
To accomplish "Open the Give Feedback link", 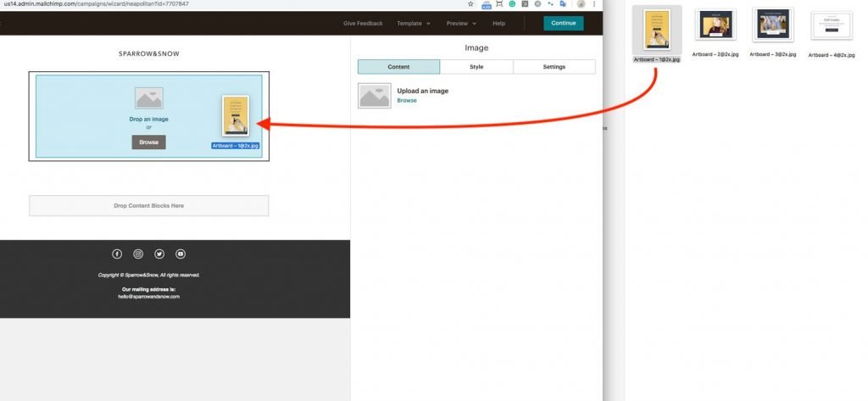I will pyautogui.click(x=363, y=23).
